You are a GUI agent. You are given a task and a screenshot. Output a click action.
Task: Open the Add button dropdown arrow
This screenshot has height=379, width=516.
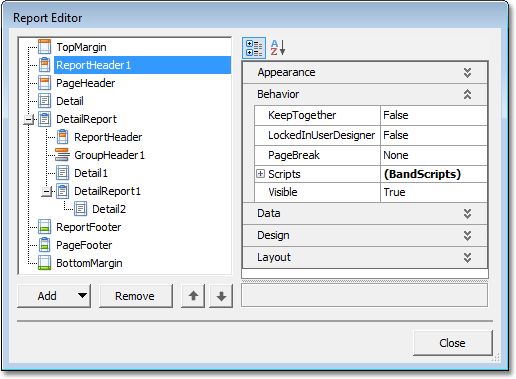pos(82,295)
